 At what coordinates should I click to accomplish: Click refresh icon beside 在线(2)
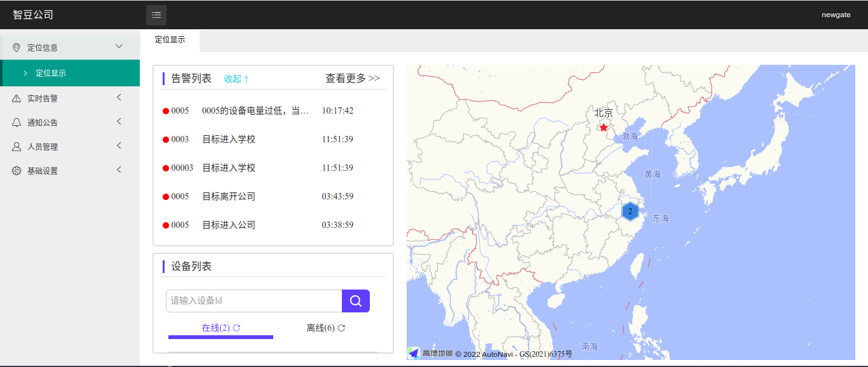point(236,328)
